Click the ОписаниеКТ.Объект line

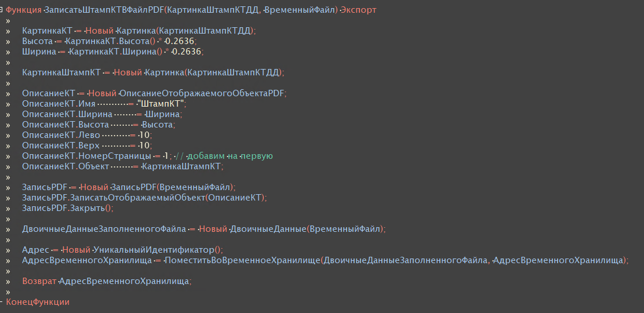click(x=123, y=166)
